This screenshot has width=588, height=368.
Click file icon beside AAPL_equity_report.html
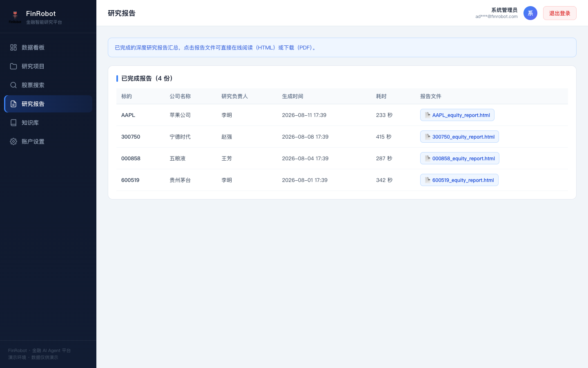pos(428,115)
